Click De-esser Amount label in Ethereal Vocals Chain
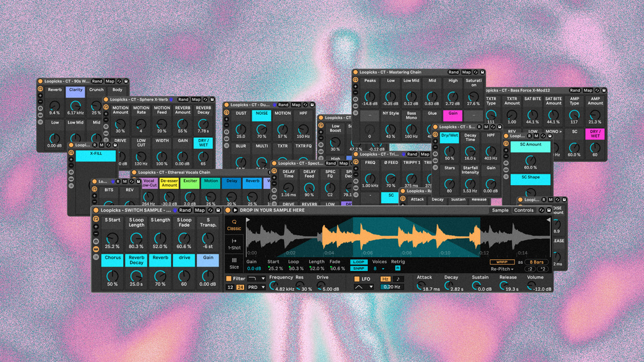This screenshot has width=644, height=362. pyautogui.click(x=169, y=183)
